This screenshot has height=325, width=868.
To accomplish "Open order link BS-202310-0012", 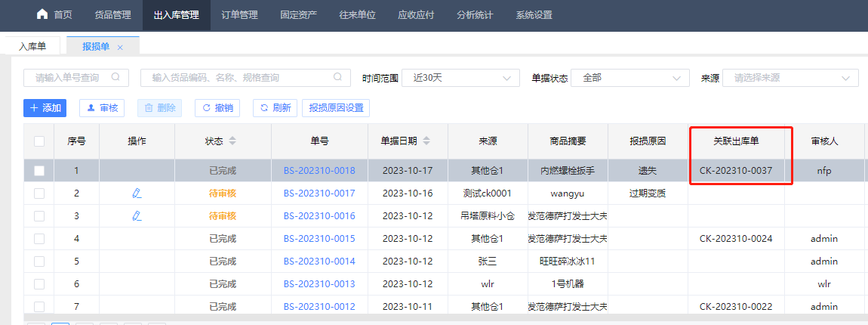I will tap(319, 307).
